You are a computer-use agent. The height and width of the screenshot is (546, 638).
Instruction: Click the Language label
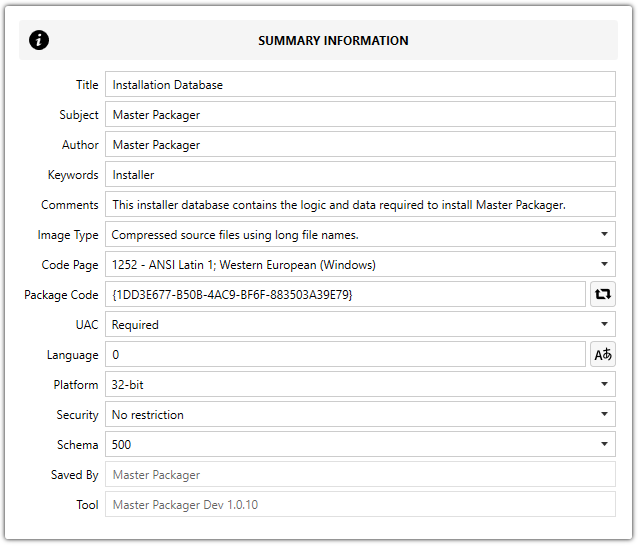(73, 355)
